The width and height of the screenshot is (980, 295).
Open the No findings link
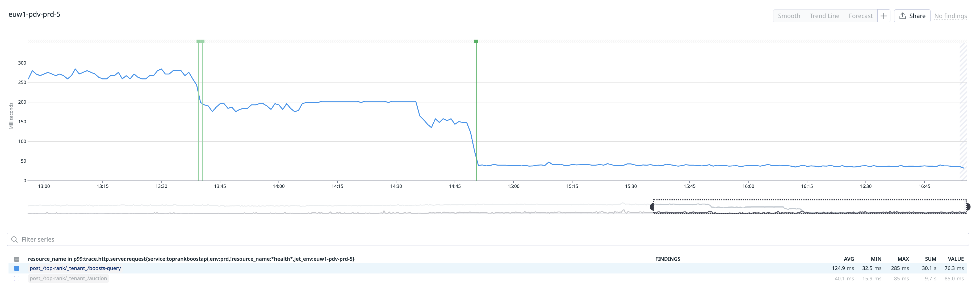coord(950,16)
